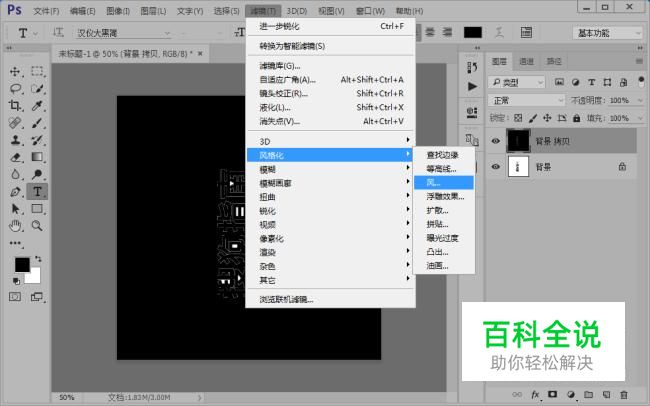Add layer mask icon
This screenshot has height=406, width=650.
coord(553,394)
